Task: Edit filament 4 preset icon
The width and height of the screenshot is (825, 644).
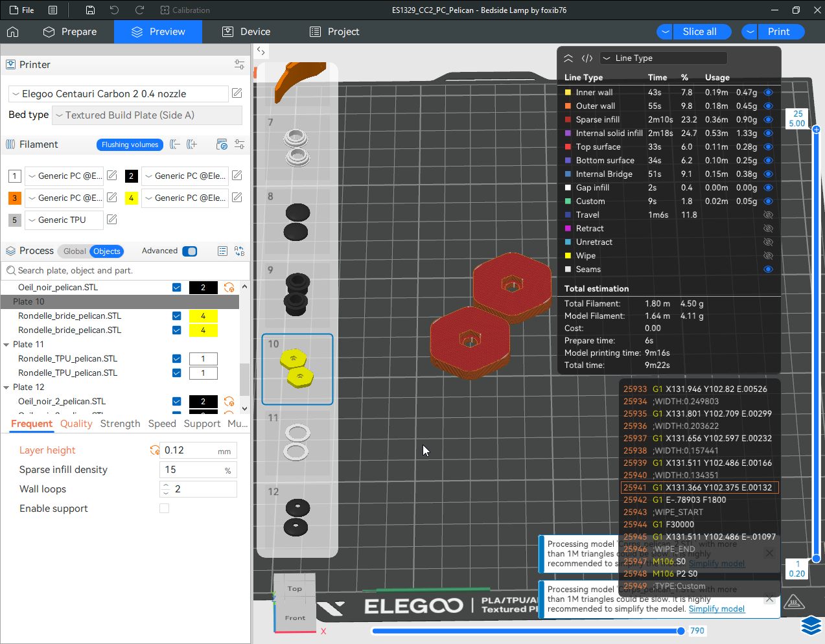Action: (x=237, y=198)
